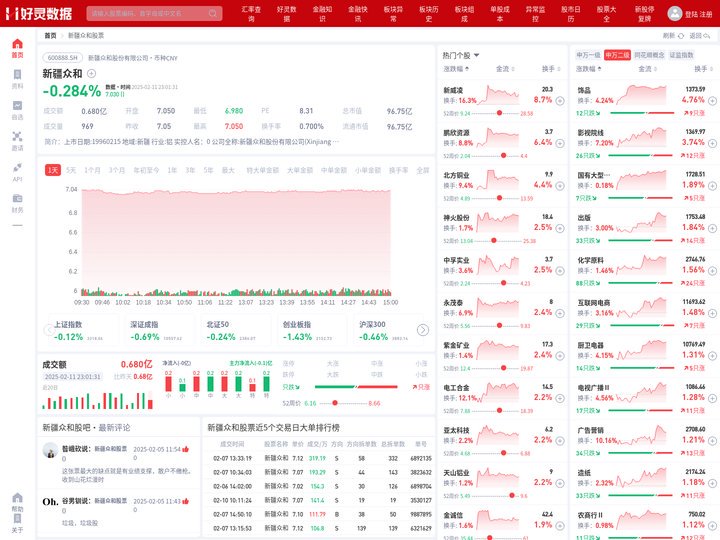Click the 600888.SH stock code badge

pos(62,58)
